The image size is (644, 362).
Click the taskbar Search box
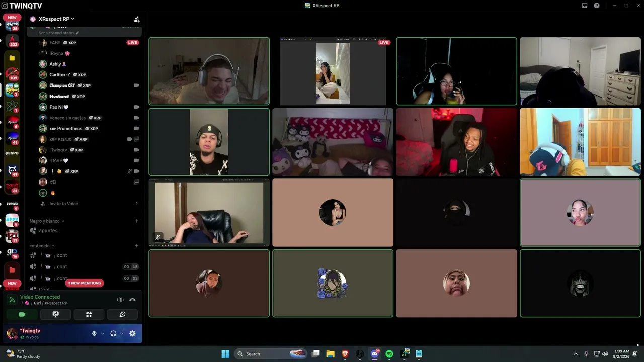(271, 354)
